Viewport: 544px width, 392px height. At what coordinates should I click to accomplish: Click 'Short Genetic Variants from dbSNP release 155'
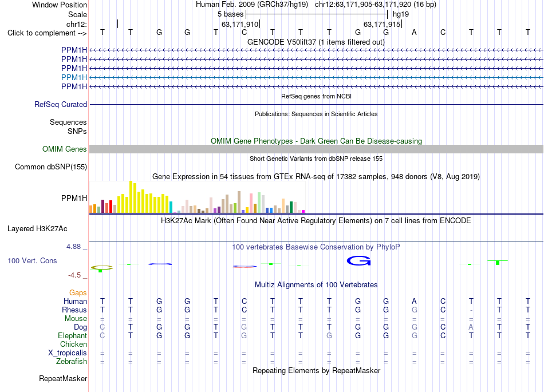coord(316,159)
